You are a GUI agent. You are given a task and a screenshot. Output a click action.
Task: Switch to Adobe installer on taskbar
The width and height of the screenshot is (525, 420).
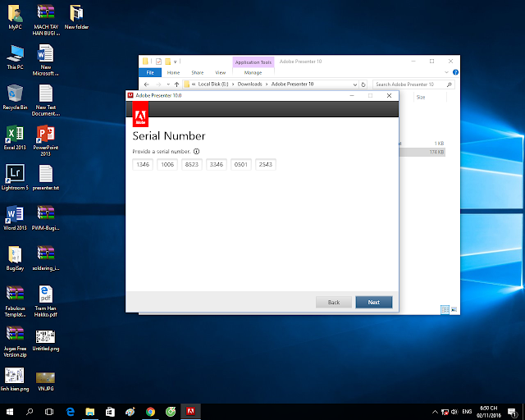tap(190, 412)
